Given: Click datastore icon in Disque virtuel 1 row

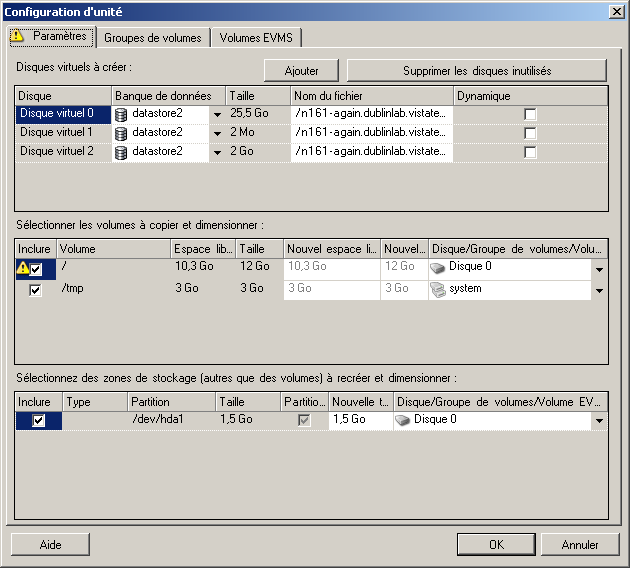Looking at the screenshot, I should [121, 133].
